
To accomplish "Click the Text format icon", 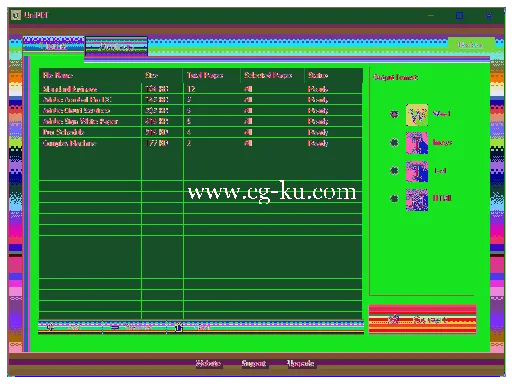I will pyautogui.click(x=417, y=171).
